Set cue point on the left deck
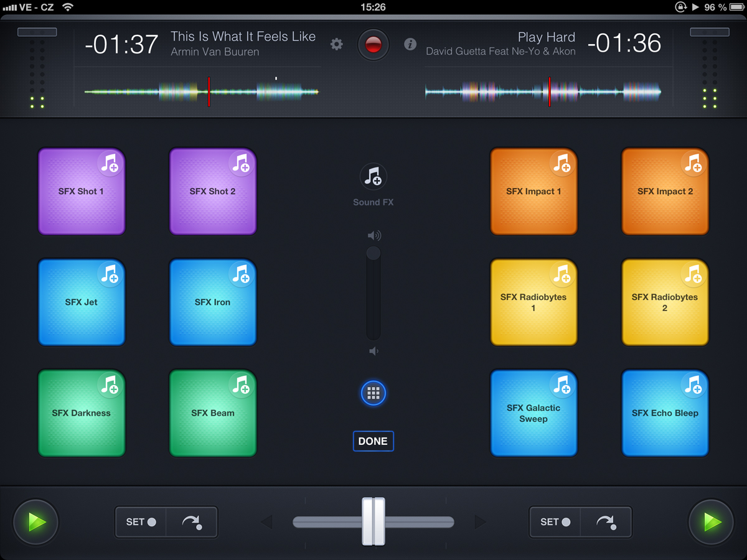The width and height of the screenshot is (747, 560). pyautogui.click(x=141, y=522)
